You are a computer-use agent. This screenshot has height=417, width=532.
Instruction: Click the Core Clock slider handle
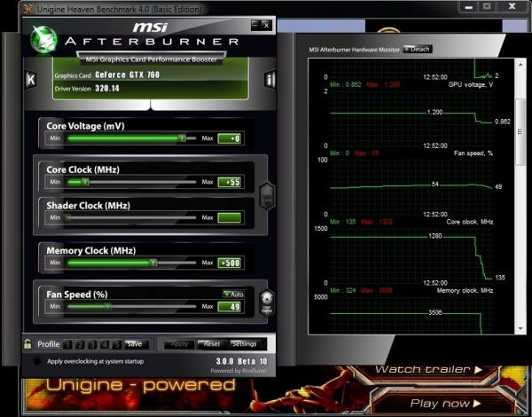[85, 183]
